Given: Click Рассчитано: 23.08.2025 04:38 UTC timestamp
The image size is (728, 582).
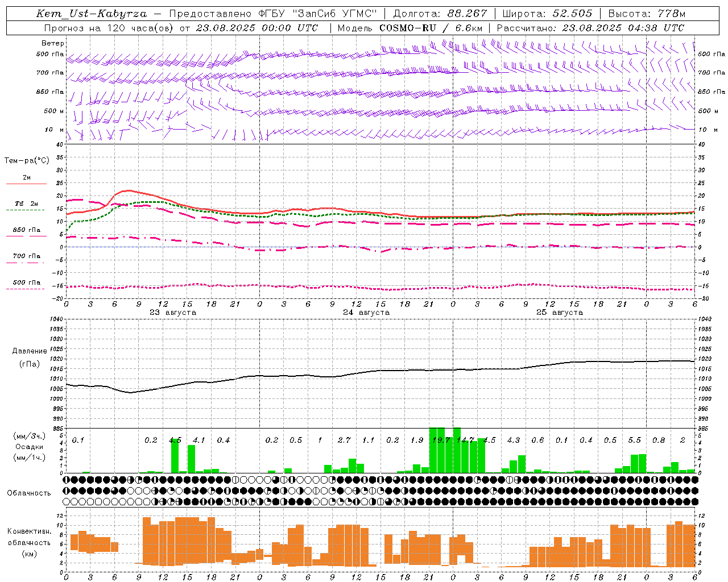Looking at the screenshot, I should coord(590,28).
